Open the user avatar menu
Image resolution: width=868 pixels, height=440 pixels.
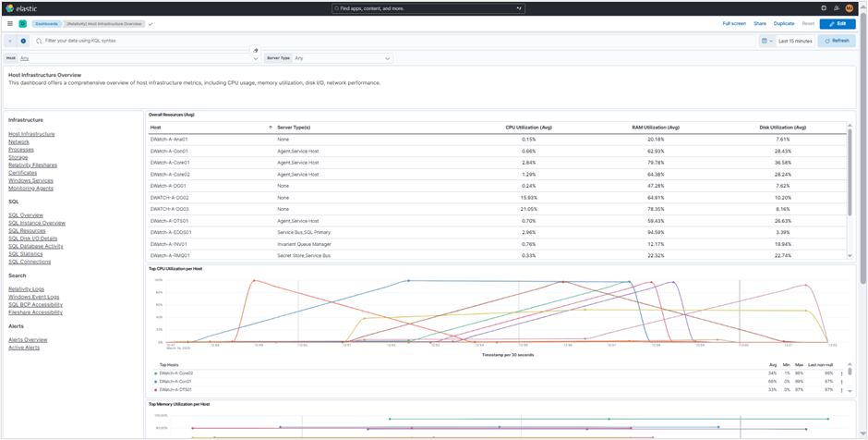point(849,8)
